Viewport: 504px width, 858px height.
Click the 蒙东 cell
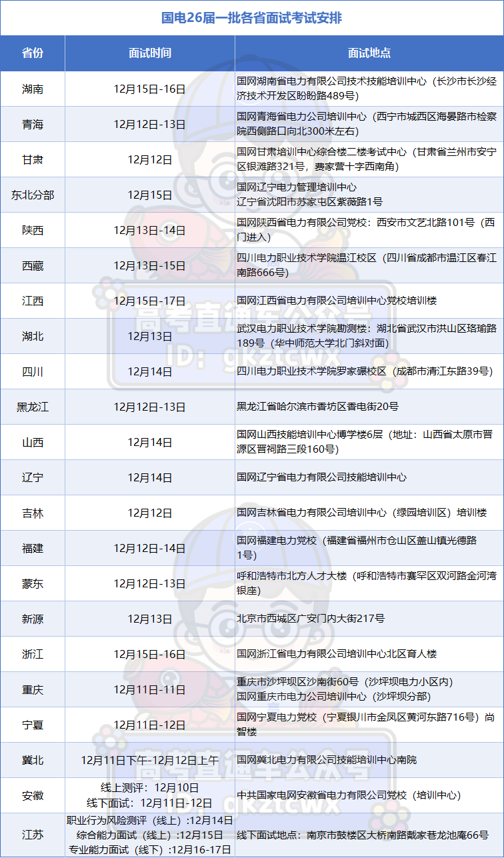click(33, 583)
